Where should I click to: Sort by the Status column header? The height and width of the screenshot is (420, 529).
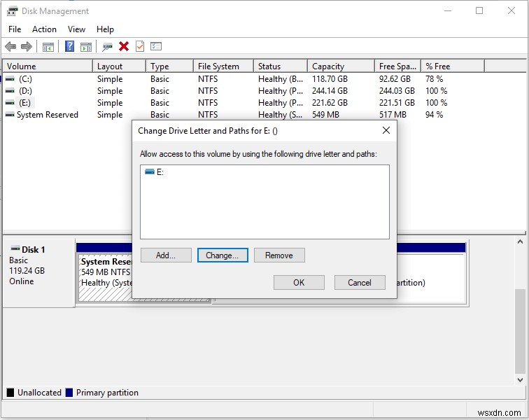(x=281, y=66)
